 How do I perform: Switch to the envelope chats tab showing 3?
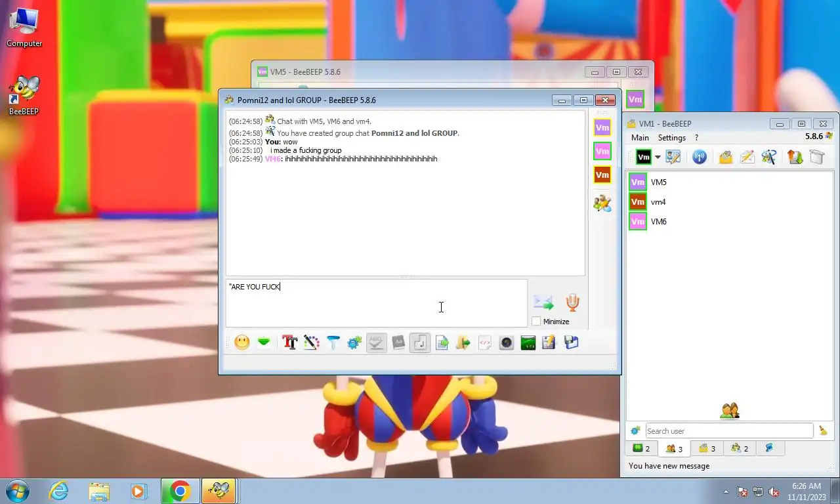point(707,449)
